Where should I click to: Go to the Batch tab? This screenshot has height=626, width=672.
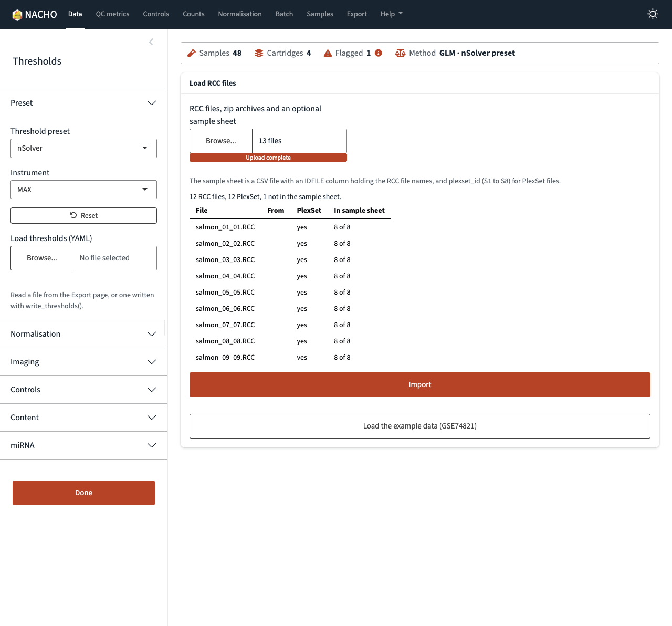tap(284, 14)
